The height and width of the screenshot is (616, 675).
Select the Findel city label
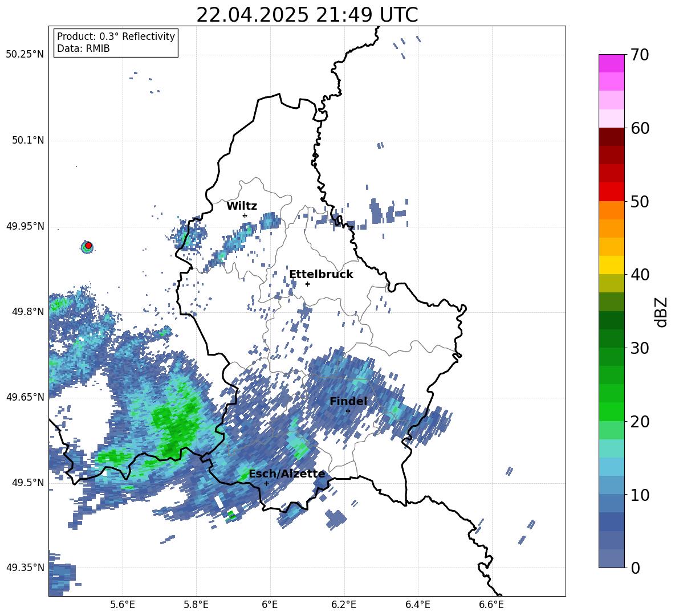click(348, 401)
